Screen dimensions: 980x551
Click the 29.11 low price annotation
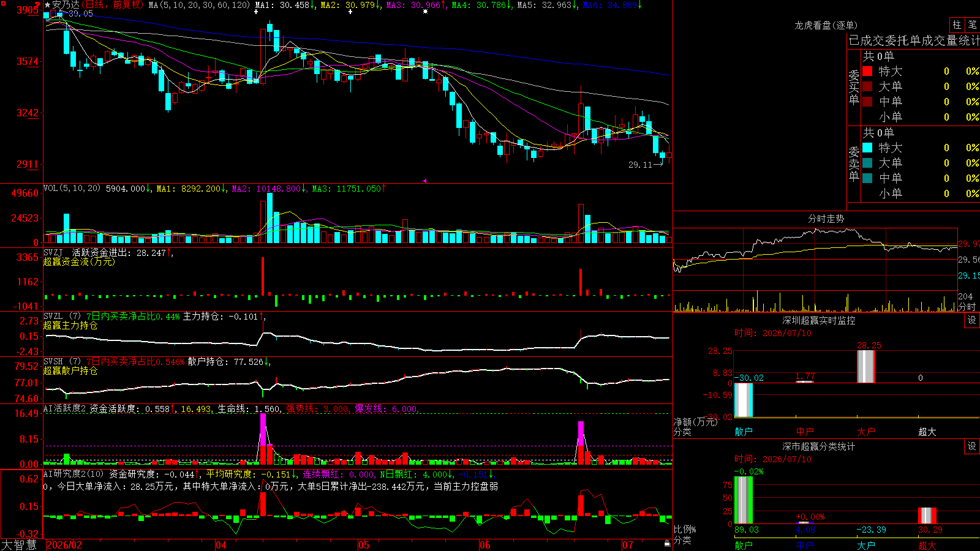point(641,165)
